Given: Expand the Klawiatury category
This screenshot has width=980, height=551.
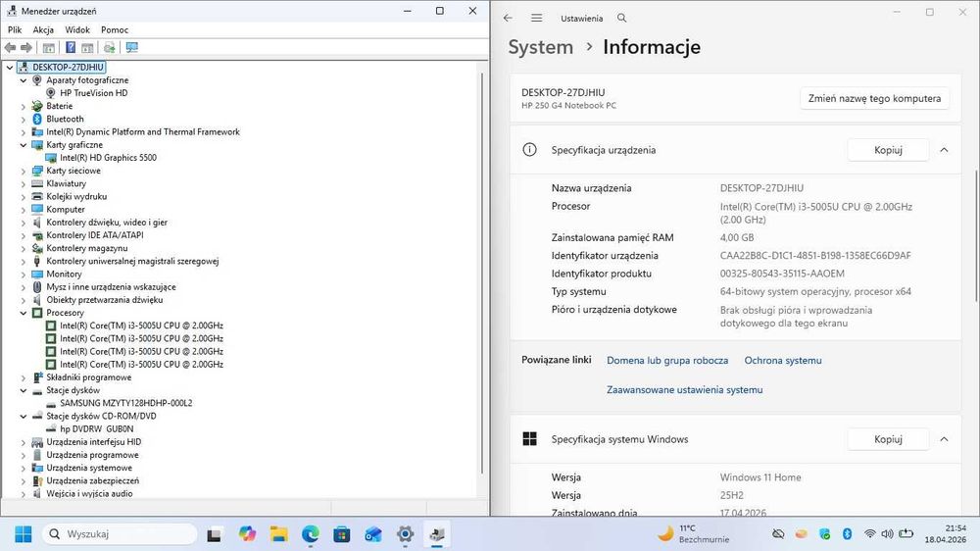Looking at the screenshot, I should click(x=24, y=184).
